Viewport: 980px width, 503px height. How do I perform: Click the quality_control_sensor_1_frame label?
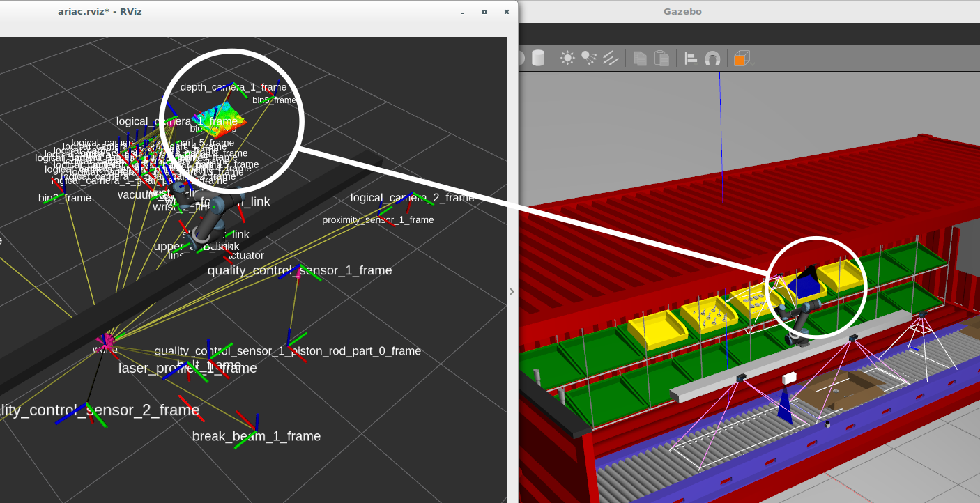(x=300, y=270)
